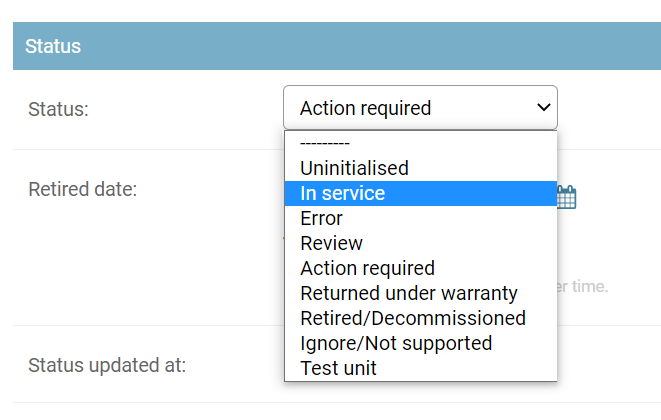Click blank area right of Status dropdown
Image resolution: width=661 pixels, height=420 pixels.
pyautogui.click(x=610, y=108)
